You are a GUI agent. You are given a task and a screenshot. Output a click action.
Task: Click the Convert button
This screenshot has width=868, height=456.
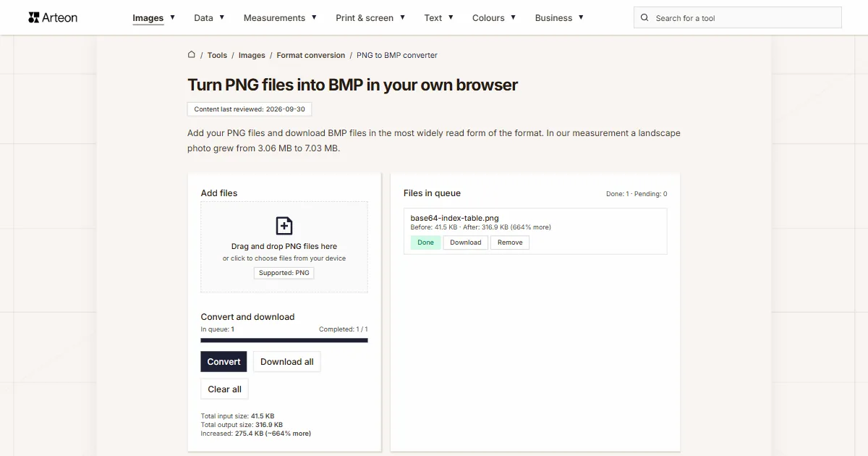coord(224,362)
